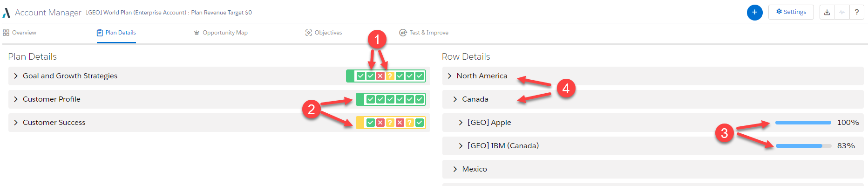Go to the Objectives tab

point(324,33)
